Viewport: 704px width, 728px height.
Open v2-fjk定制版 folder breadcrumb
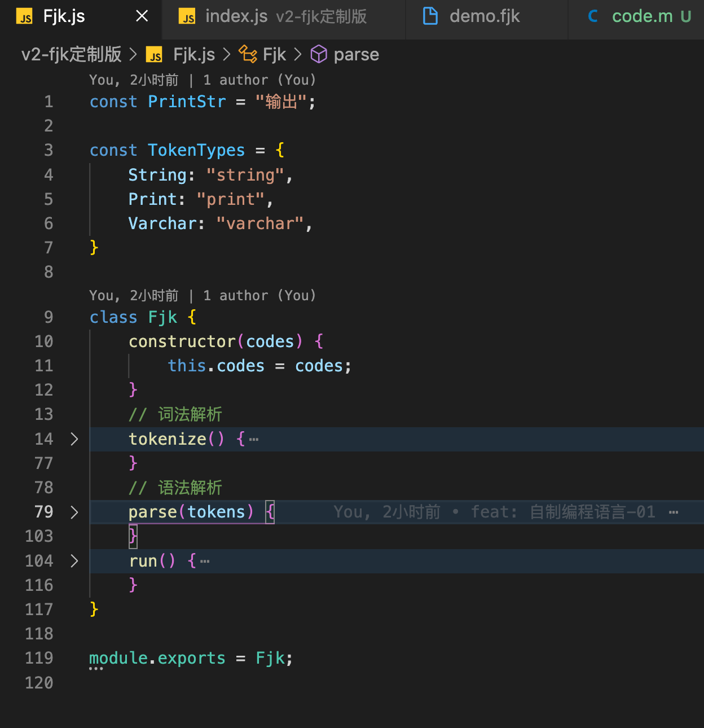coord(71,54)
